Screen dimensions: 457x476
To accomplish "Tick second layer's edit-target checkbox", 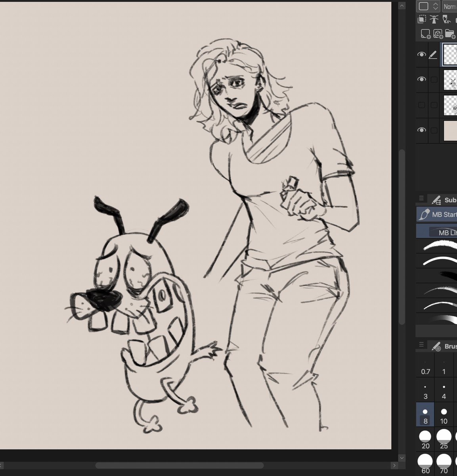I will pyautogui.click(x=434, y=80).
